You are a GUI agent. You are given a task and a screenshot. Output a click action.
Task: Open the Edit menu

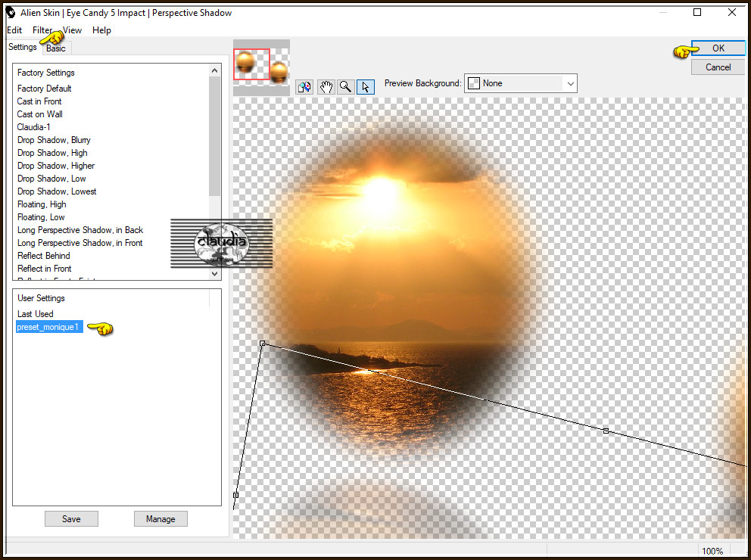(14, 30)
